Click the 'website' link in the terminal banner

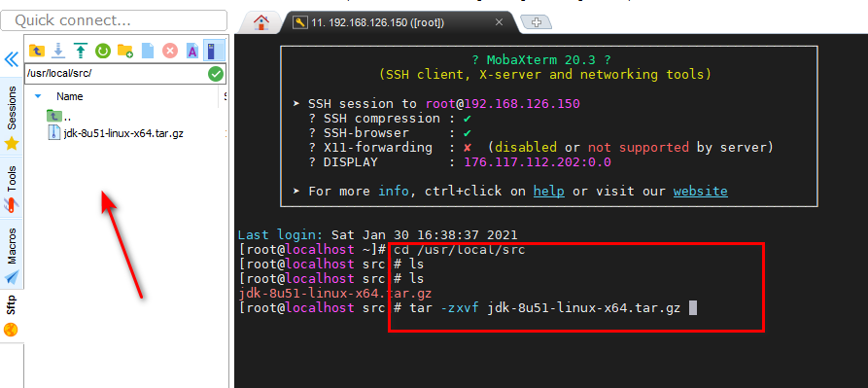700,191
